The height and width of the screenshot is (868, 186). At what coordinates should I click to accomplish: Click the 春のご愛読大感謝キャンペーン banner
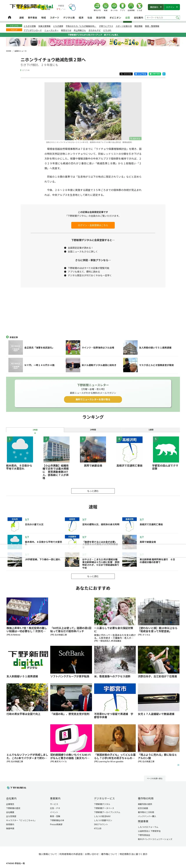[93, 42]
